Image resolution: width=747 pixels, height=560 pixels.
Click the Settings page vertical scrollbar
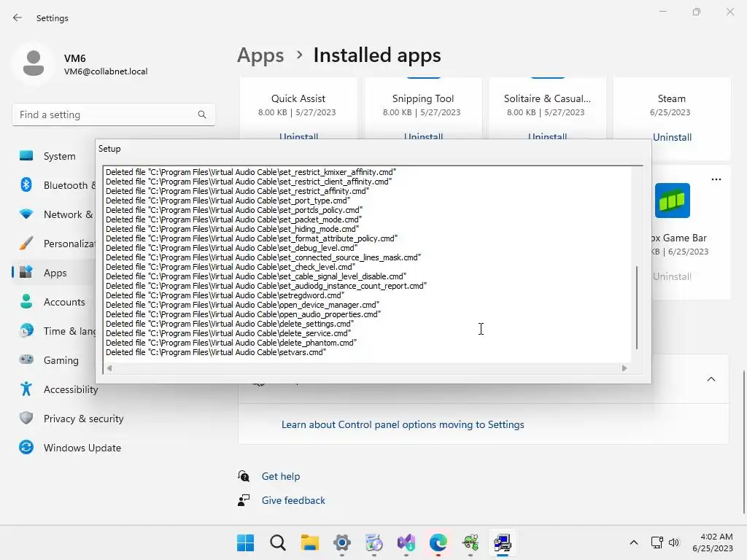point(743,441)
